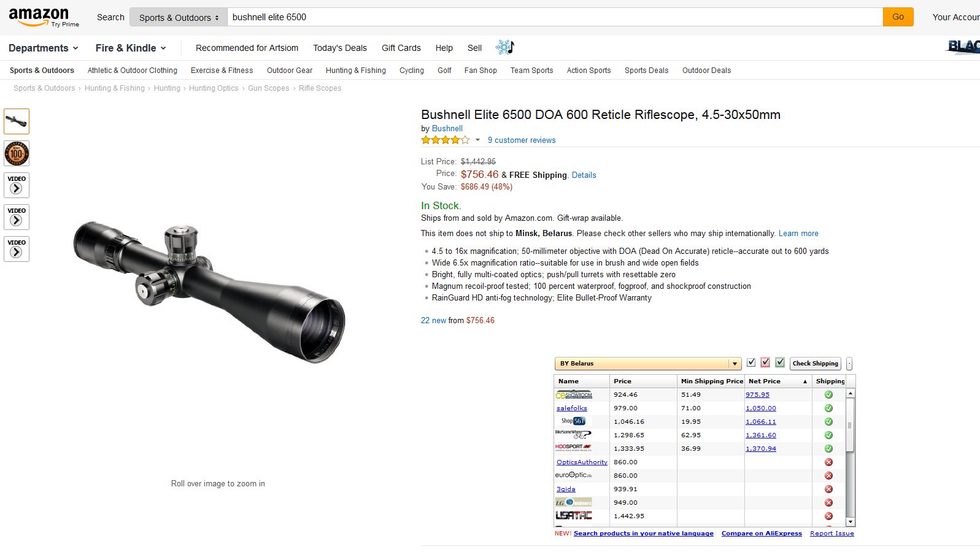The width and height of the screenshot is (980, 555).
Task: Click the CE Showroom seller logo
Action: [574, 395]
